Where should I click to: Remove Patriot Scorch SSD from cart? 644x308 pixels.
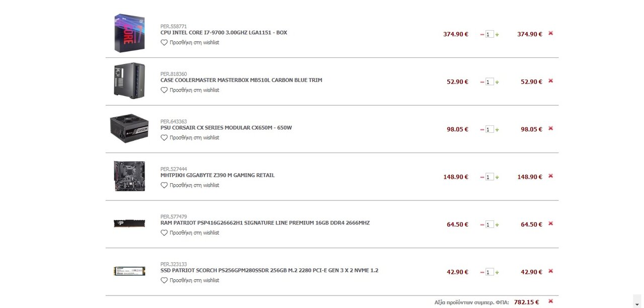[x=550, y=271]
